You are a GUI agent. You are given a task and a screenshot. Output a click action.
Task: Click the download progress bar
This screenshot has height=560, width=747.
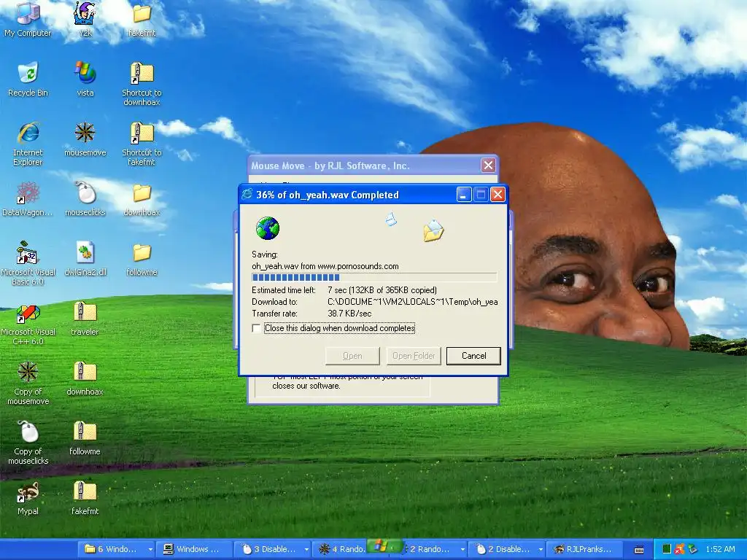[x=374, y=278]
